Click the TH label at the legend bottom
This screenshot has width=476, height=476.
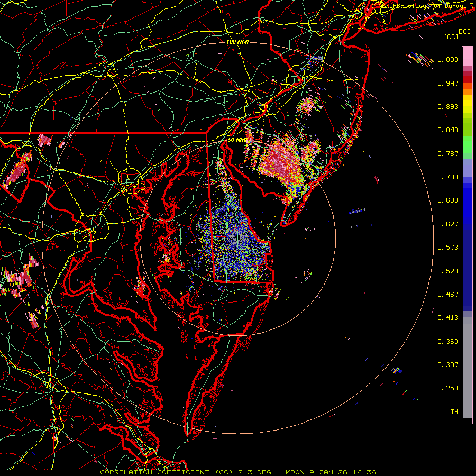tap(454, 412)
